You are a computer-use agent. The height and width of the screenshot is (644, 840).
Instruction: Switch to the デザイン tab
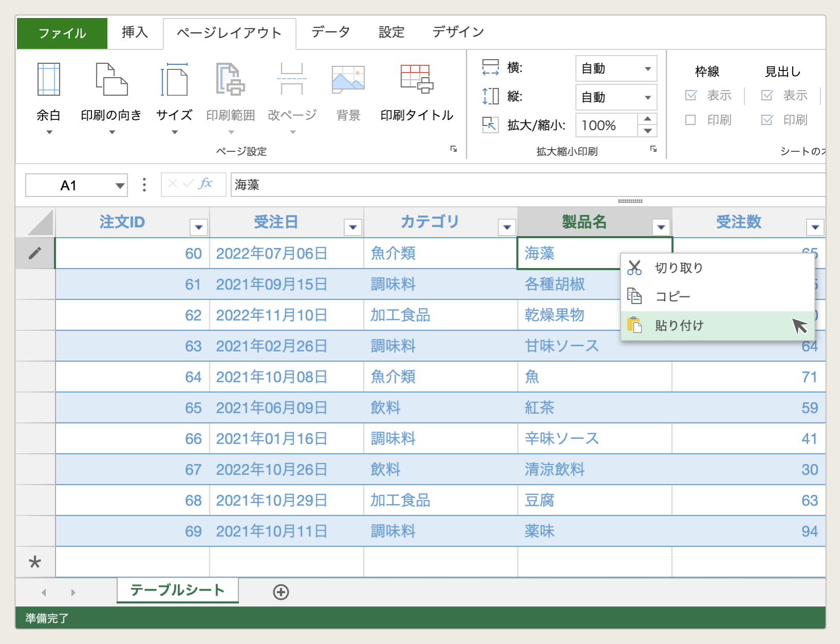tap(458, 32)
